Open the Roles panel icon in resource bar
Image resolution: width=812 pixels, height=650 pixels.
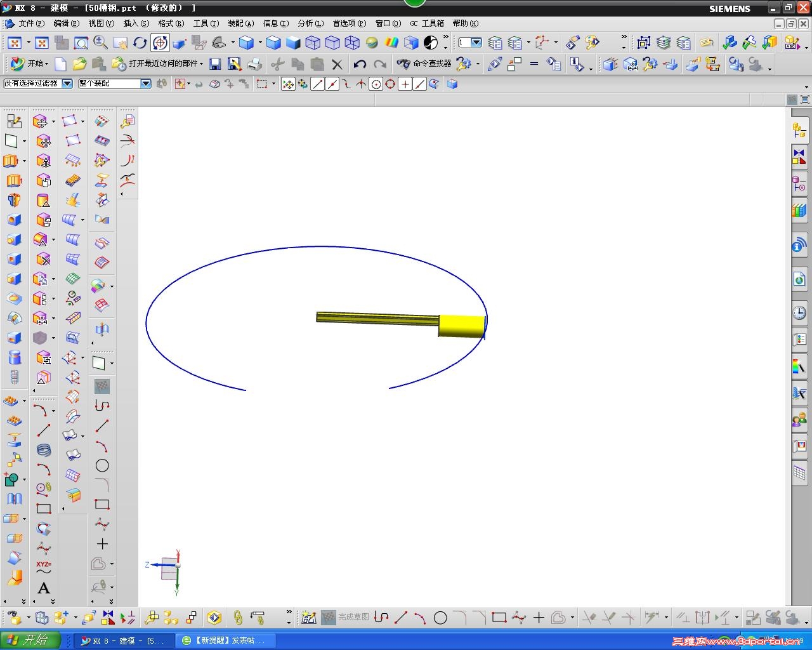pos(799,419)
